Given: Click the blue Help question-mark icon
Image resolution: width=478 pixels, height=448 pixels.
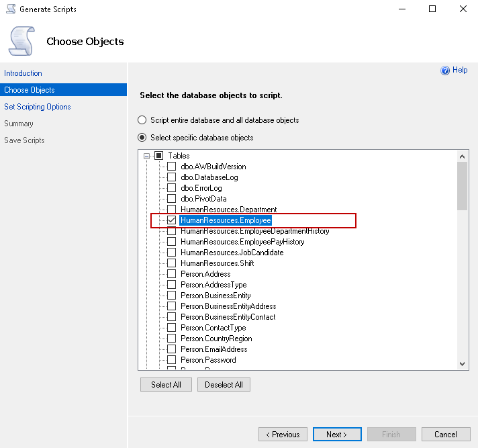Looking at the screenshot, I should click(x=444, y=71).
